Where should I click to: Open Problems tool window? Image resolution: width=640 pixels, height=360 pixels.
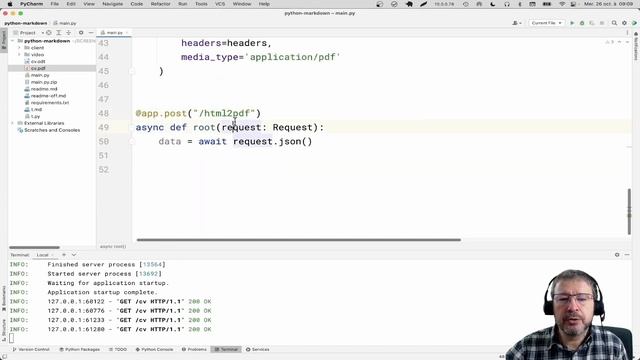(194, 349)
